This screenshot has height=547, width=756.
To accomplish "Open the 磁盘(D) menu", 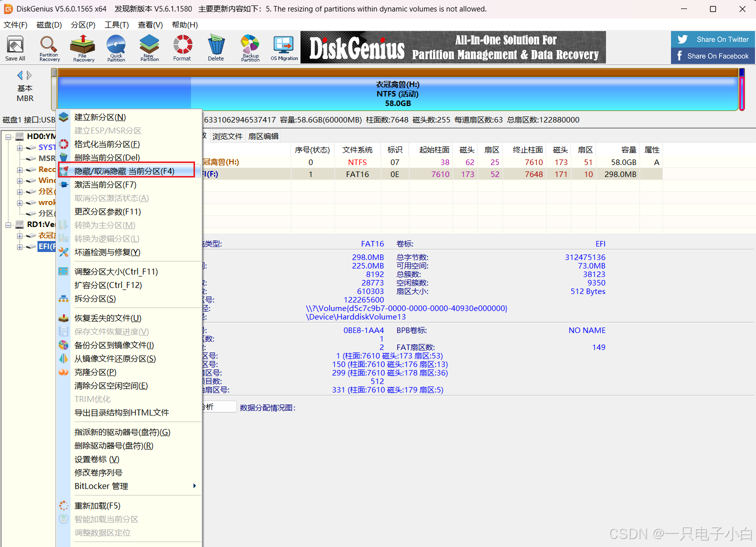I will point(49,24).
